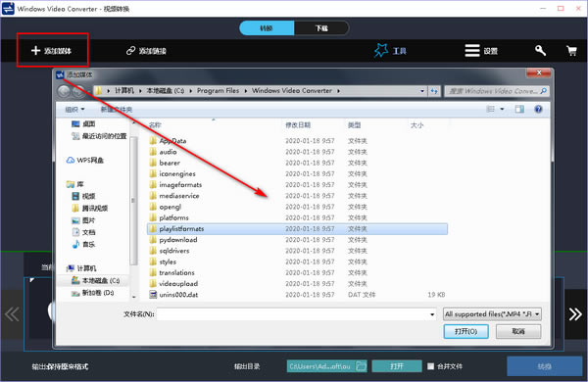This screenshot has width=588, height=382.
Task: Switch to the Download tab
Action: [321, 28]
